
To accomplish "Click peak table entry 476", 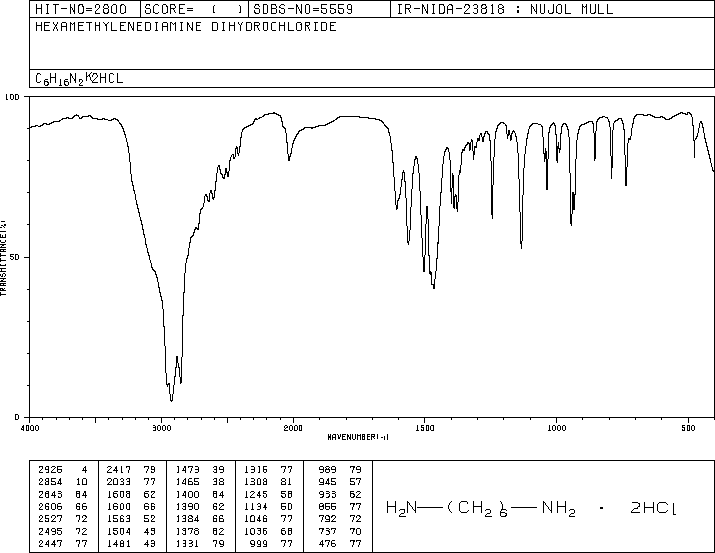I will click(x=327, y=544).
